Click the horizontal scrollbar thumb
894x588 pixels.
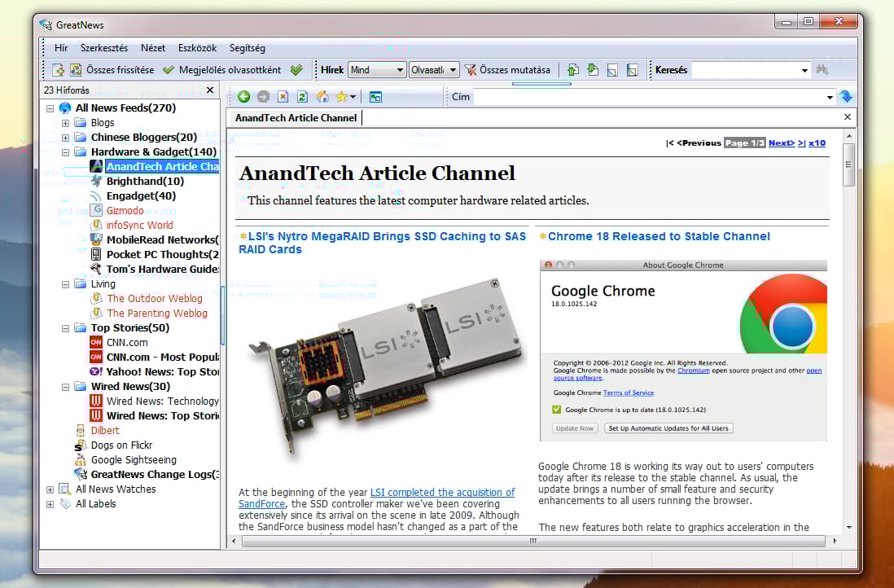point(533,541)
